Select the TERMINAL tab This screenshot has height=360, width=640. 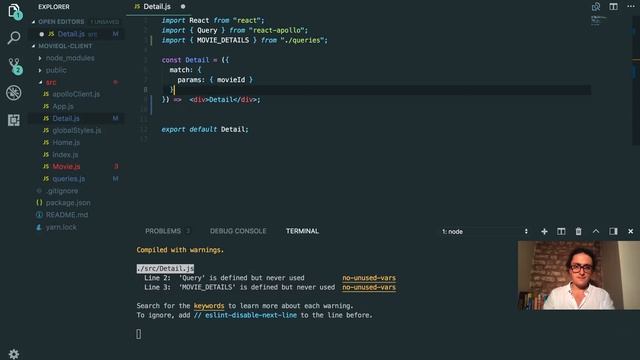[x=302, y=231]
